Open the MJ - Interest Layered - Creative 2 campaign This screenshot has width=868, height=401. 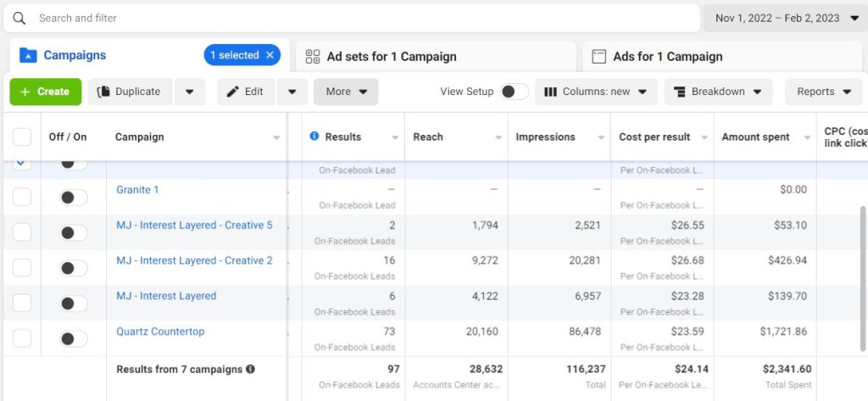click(x=194, y=260)
